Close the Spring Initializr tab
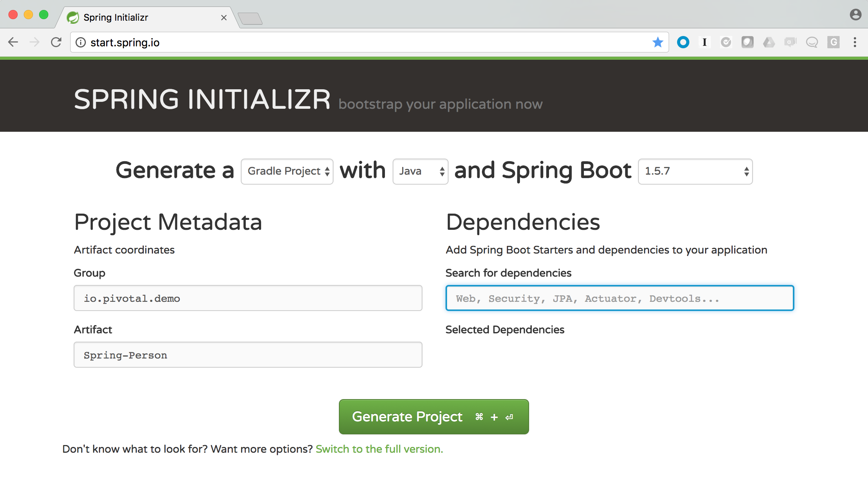Screen dimensions: 868x478 224,18
